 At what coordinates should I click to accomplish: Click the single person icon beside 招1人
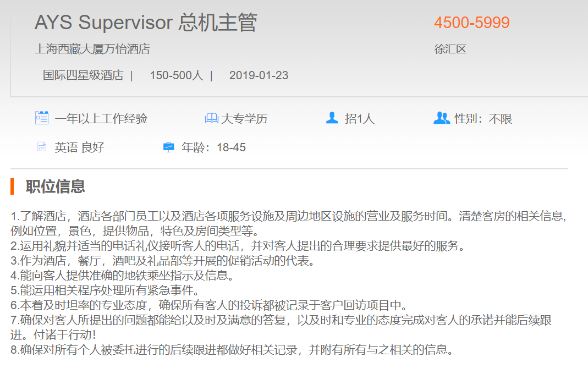point(332,118)
